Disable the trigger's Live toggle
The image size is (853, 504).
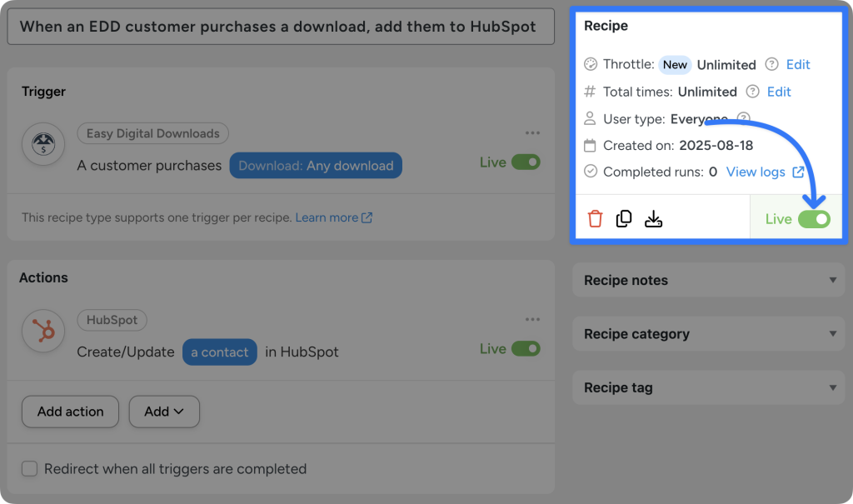533,162
